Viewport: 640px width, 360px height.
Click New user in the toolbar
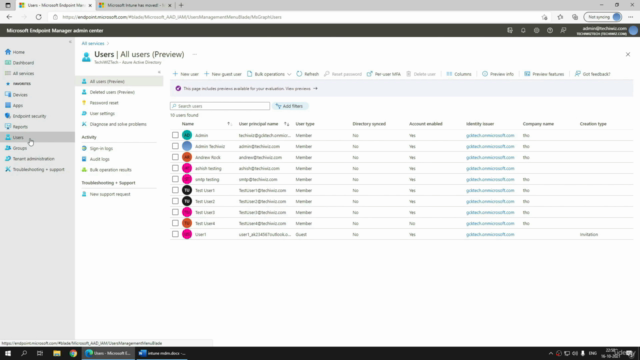click(x=185, y=74)
